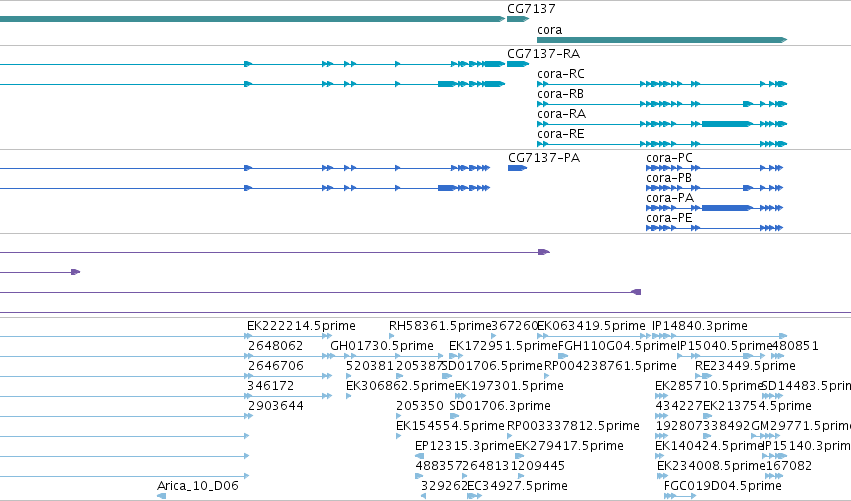Select the GH01730.5prime feature label
Screen dimensions: 851x501
tap(382, 346)
